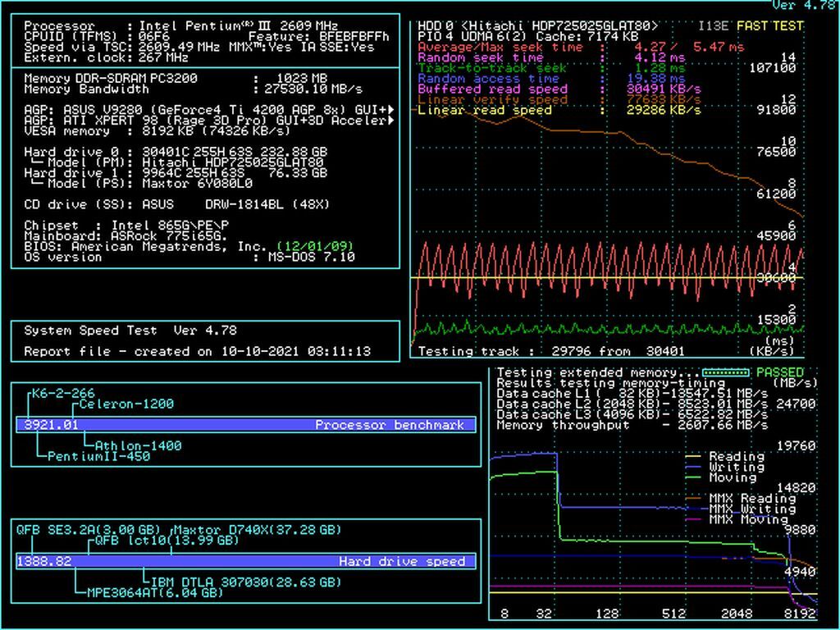Click Buffered read speed 30491 KB/s entry
This screenshot has width=840, height=630.
559,89
